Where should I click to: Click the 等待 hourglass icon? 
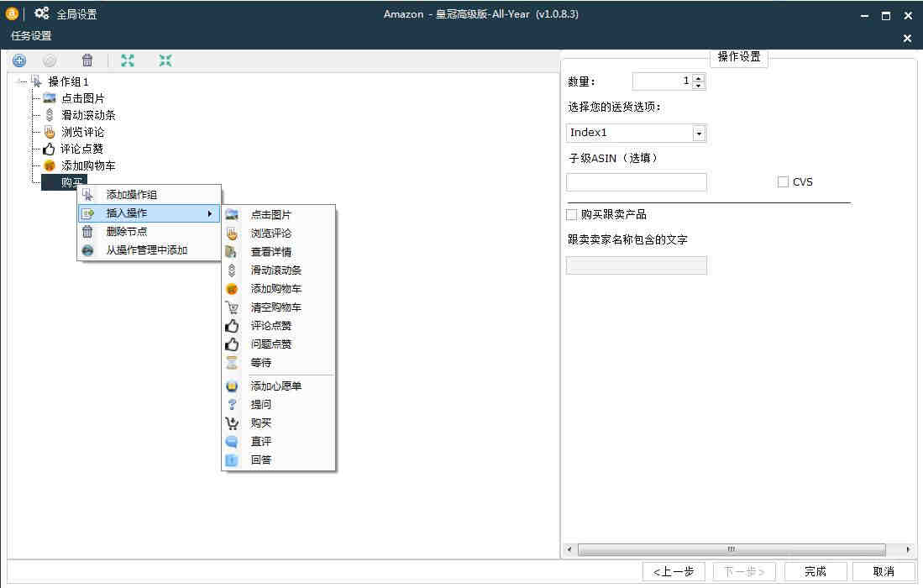click(232, 363)
